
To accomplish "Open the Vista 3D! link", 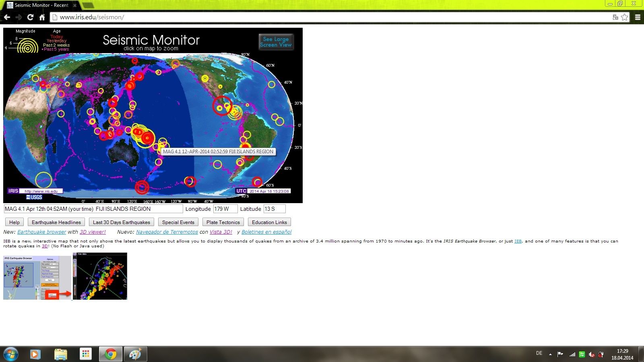I will coord(221,232).
